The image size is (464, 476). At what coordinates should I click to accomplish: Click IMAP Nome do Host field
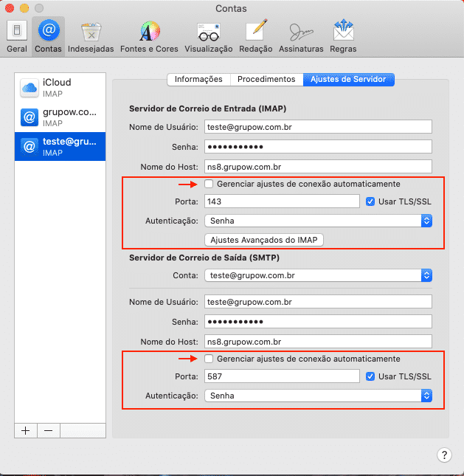318,167
